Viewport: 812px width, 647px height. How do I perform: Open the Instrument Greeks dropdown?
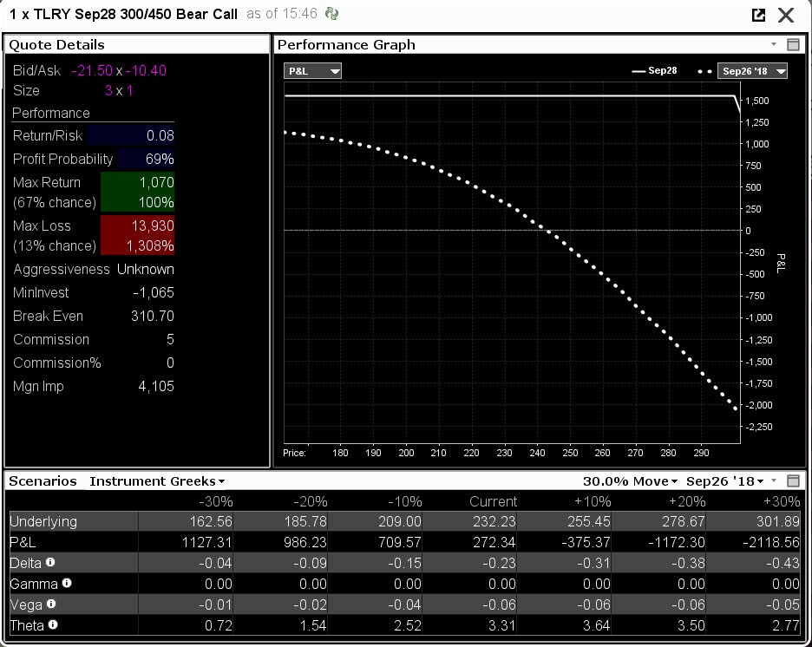pos(157,481)
